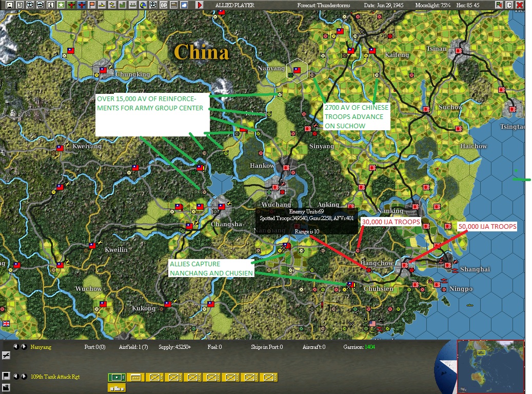
Task: Click the globe toolbar icon
Action: [x=143, y=5]
